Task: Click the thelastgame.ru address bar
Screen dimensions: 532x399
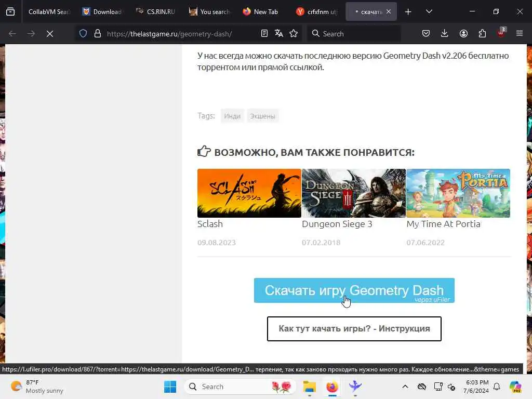Action: [x=170, y=34]
